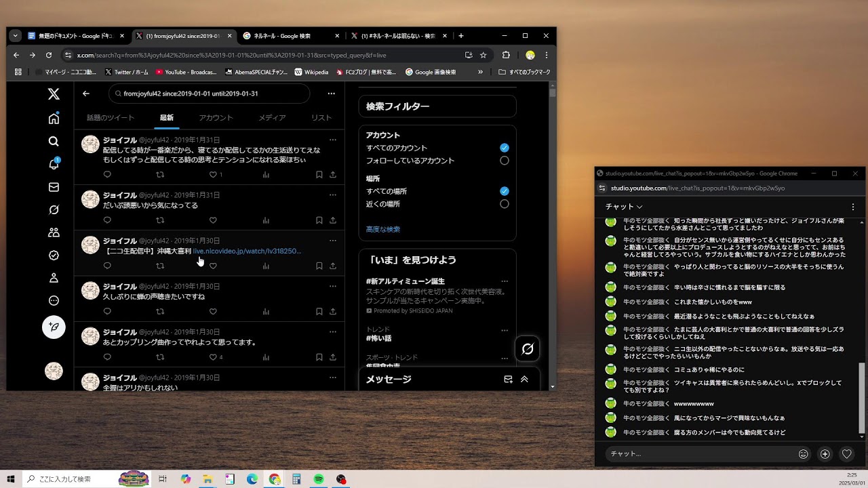The image size is (868, 488).
Task: Click the Grok icon in X sidebar
Action: 54,210
